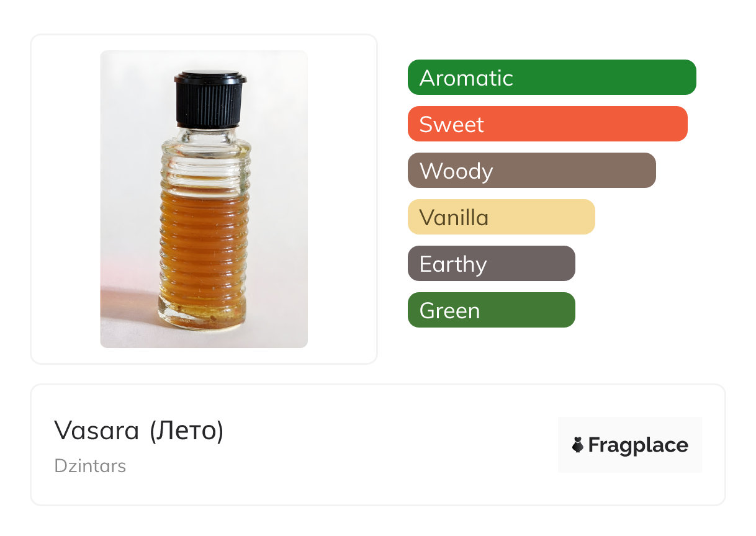Click the Cyrillic text Лето
Image resolution: width=756 pixels, height=536 pixels.
(x=186, y=431)
